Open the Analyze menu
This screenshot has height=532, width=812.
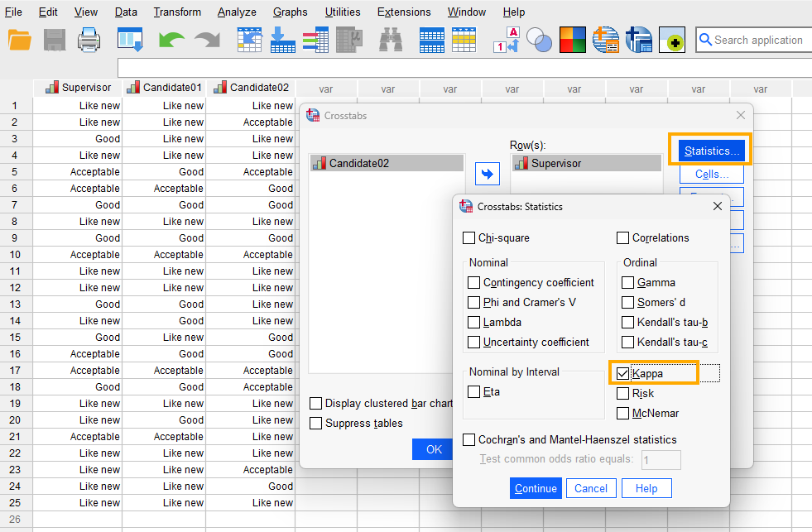tap(237, 12)
